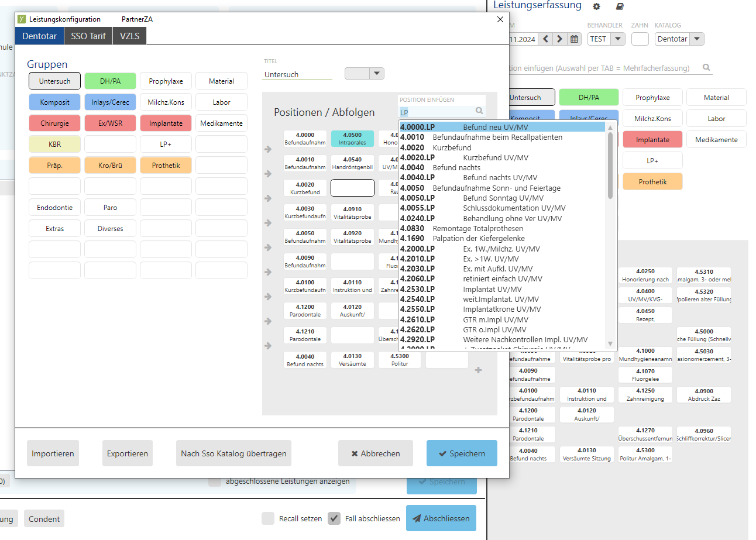
Task: Choose 4.0020 Kurzbefund from the suggestion list
Action: (x=448, y=147)
